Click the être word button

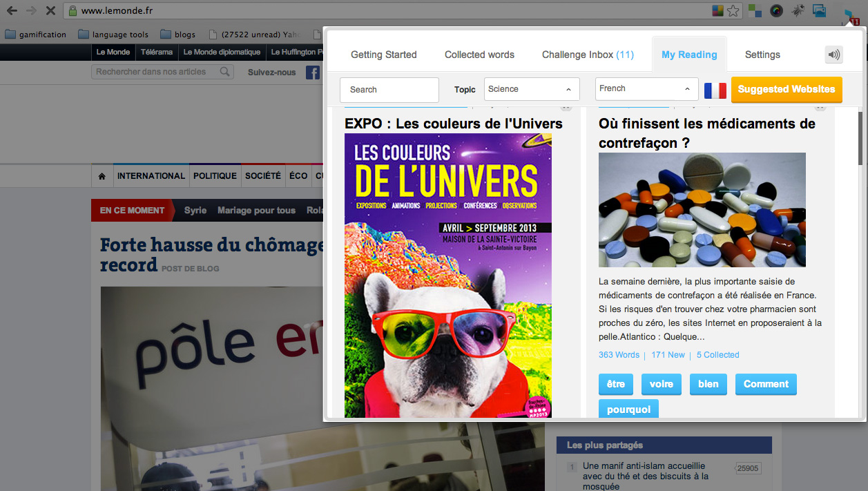[x=616, y=385]
